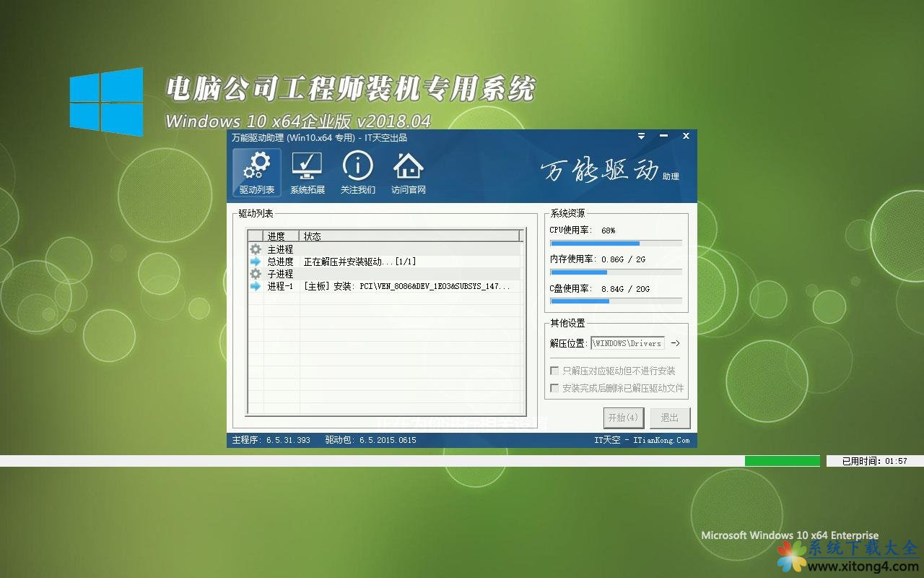Switch to 系统拓展 monitor icon
Image resolution: width=924 pixels, height=578 pixels.
click(x=308, y=173)
